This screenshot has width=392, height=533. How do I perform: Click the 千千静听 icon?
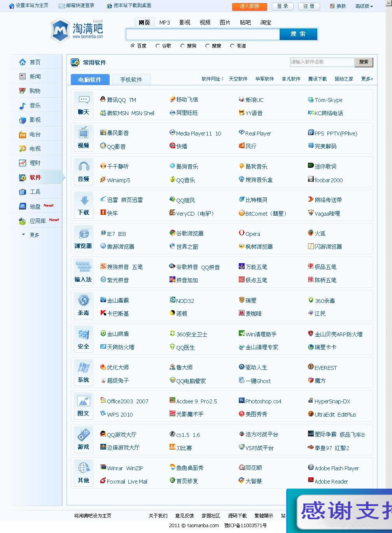[x=103, y=166]
